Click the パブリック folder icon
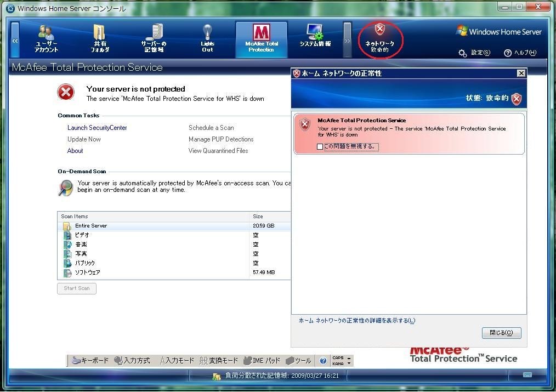The image size is (556, 392). click(x=67, y=263)
